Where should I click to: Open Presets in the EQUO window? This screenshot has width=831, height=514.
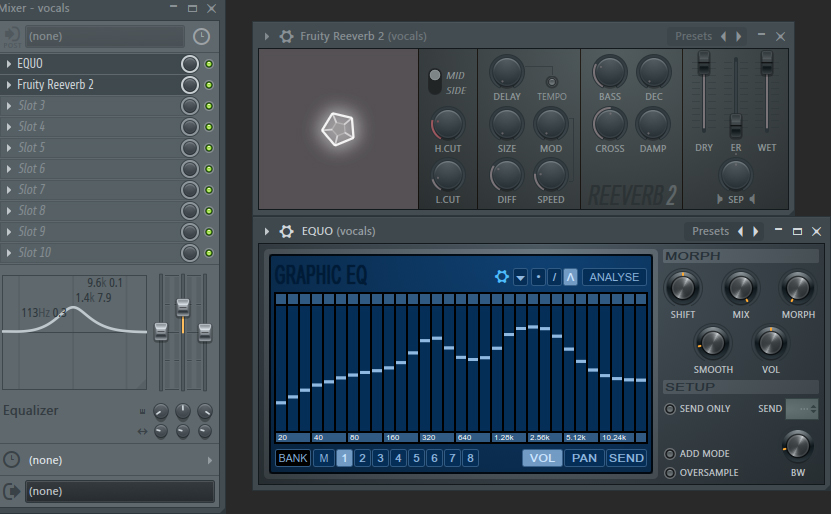(x=710, y=231)
